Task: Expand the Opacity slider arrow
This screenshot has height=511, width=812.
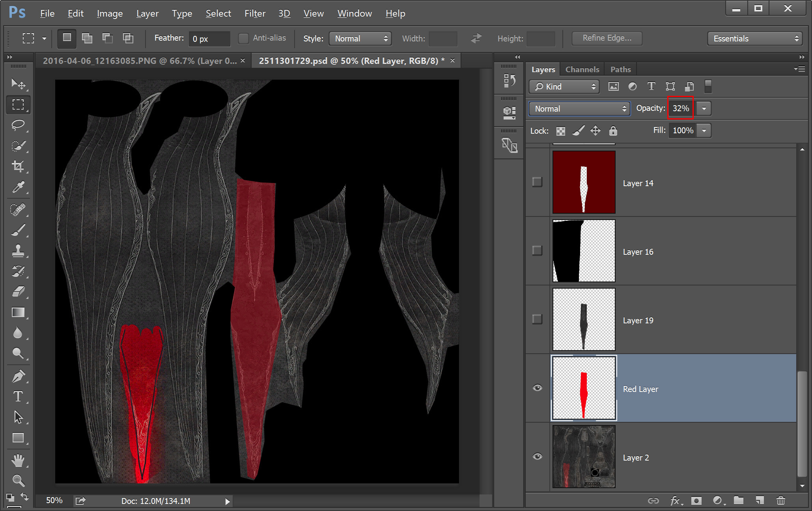Action: pos(704,108)
